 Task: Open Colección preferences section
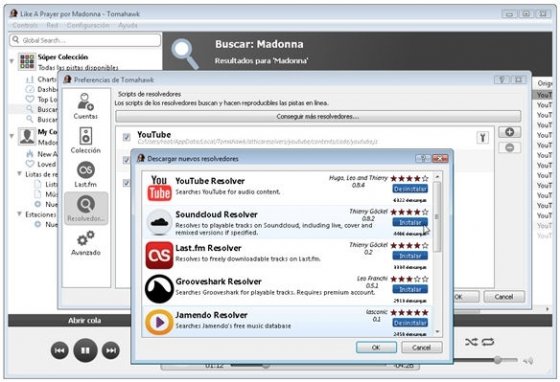click(x=85, y=140)
